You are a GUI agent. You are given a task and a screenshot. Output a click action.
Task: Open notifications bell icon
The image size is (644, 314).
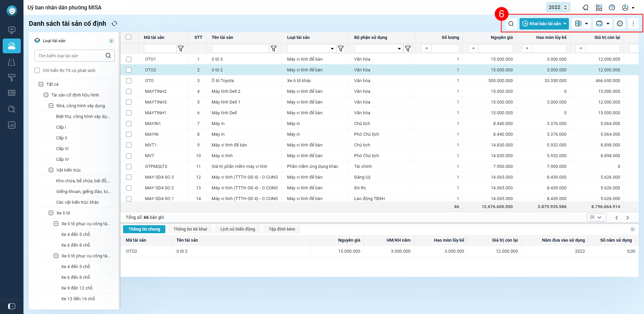(x=585, y=7)
